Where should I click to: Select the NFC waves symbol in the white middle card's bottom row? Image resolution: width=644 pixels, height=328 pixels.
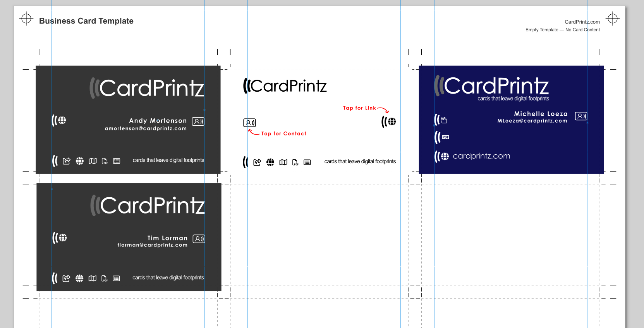pyautogui.click(x=245, y=162)
